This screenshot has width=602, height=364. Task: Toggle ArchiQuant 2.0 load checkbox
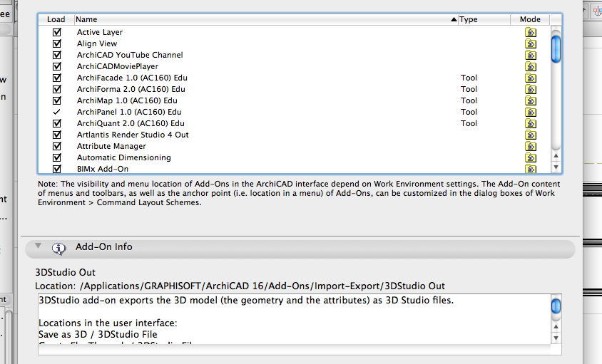coord(57,123)
